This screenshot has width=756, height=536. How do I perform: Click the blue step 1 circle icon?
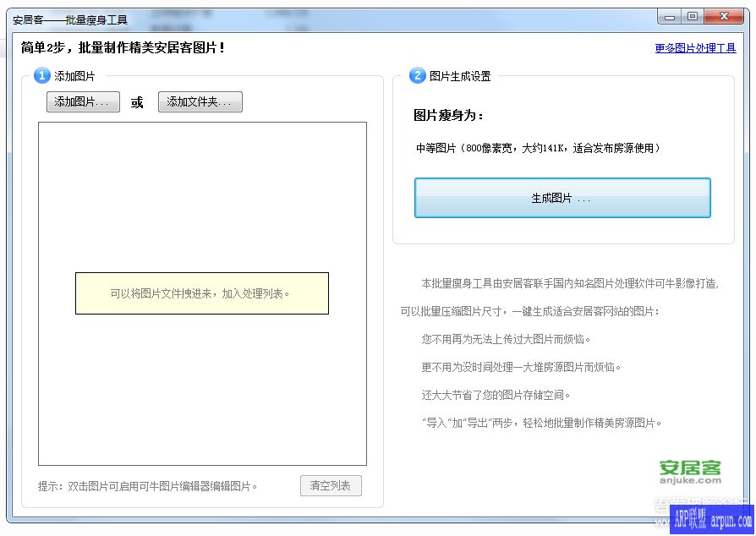coord(42,76)
